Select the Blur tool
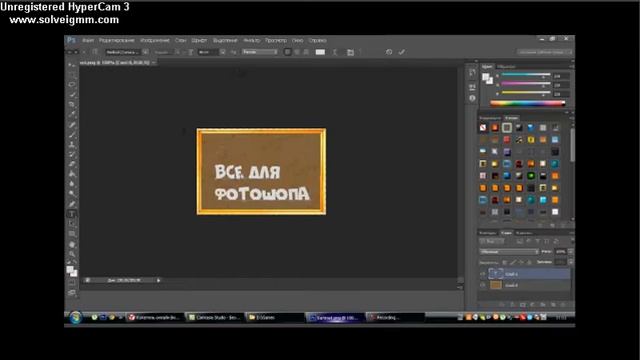Image resolution: width=640 pixels, height=360 pixels. (x=72, y=184)
